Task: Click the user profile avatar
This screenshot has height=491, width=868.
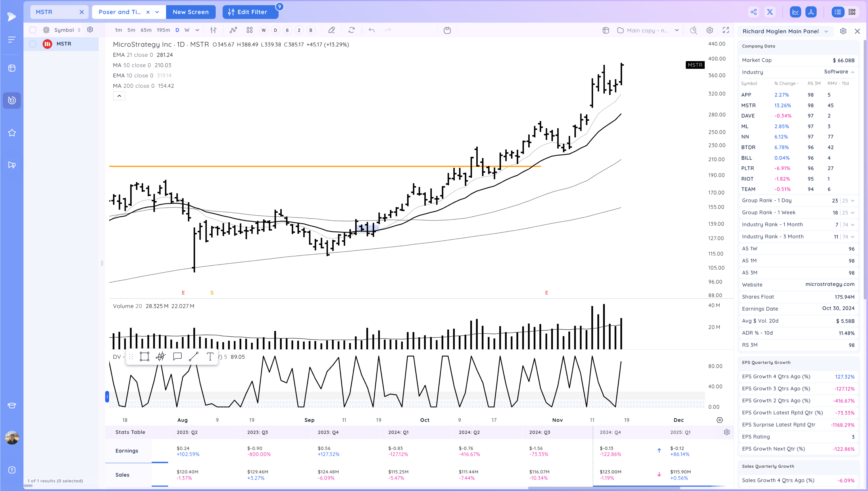Action: click(12, 438)
